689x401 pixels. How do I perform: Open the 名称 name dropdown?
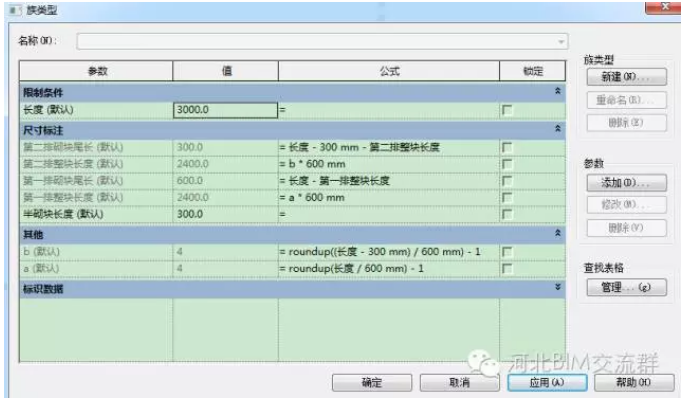[x=561, y=42]
